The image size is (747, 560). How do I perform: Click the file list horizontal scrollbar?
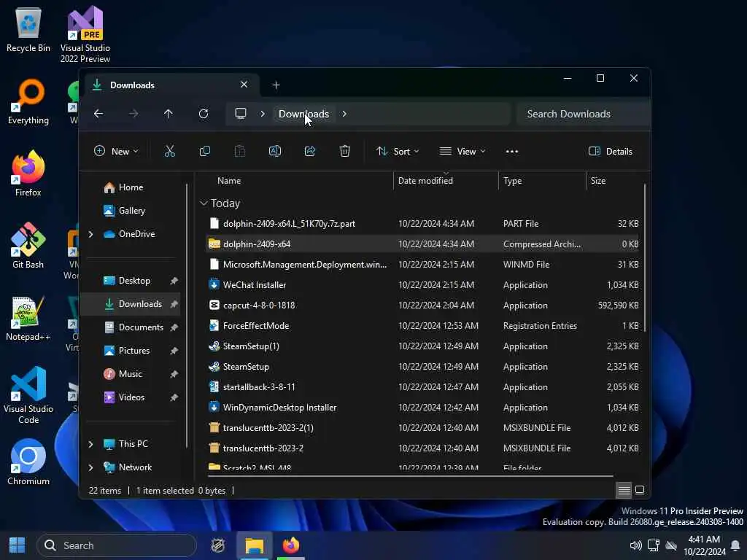411,475
